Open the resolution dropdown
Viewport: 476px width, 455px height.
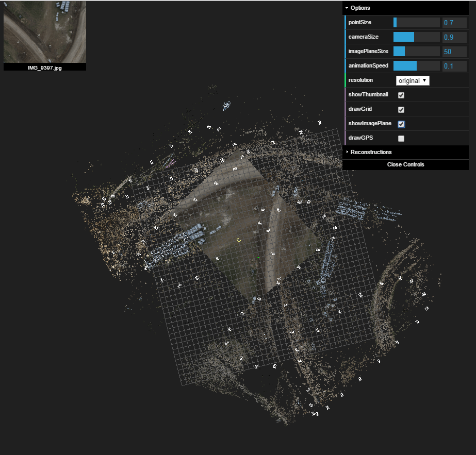413,80
